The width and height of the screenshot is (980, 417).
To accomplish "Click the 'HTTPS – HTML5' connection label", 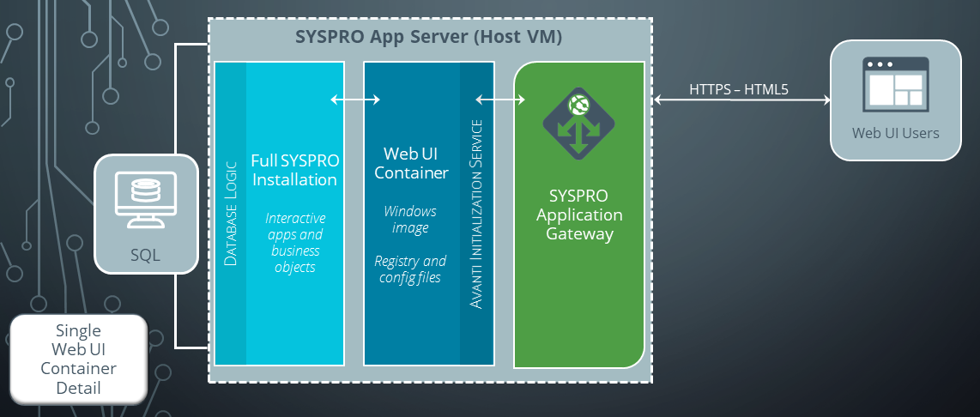I will [x=738, y=88].
